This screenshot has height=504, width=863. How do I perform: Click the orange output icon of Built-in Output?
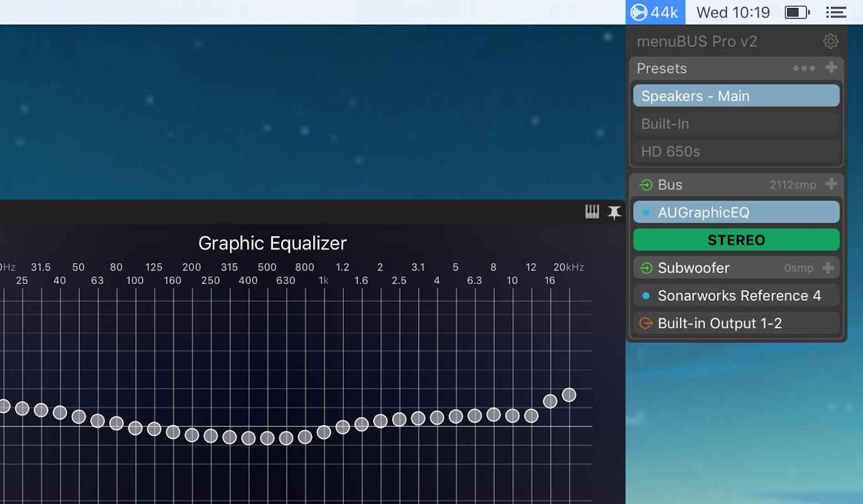pos(646,323)
